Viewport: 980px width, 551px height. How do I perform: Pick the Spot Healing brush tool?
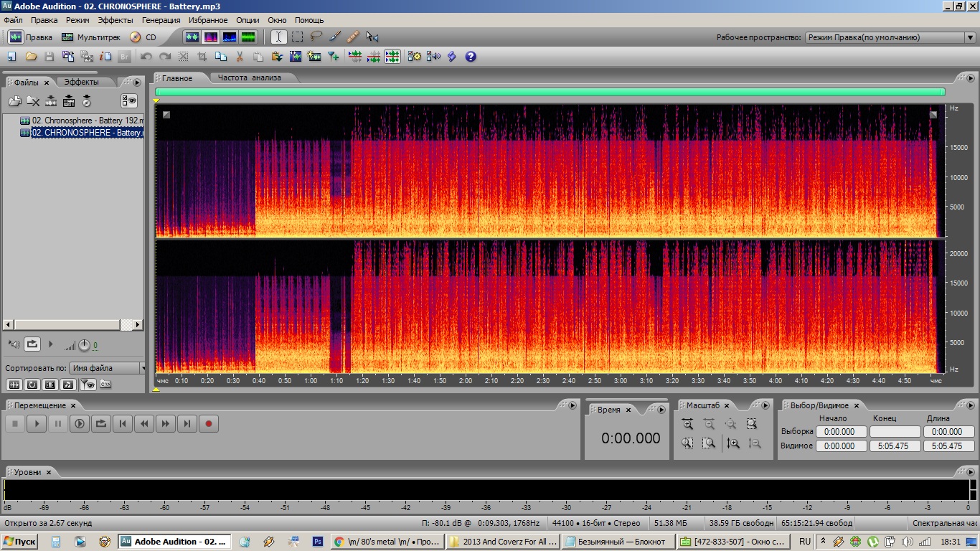[353, 37]
